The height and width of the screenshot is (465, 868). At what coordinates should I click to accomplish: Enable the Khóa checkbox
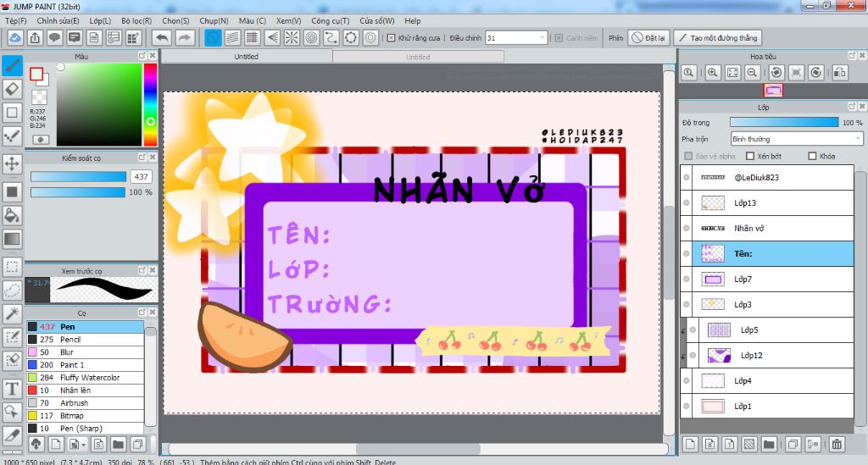813,156
